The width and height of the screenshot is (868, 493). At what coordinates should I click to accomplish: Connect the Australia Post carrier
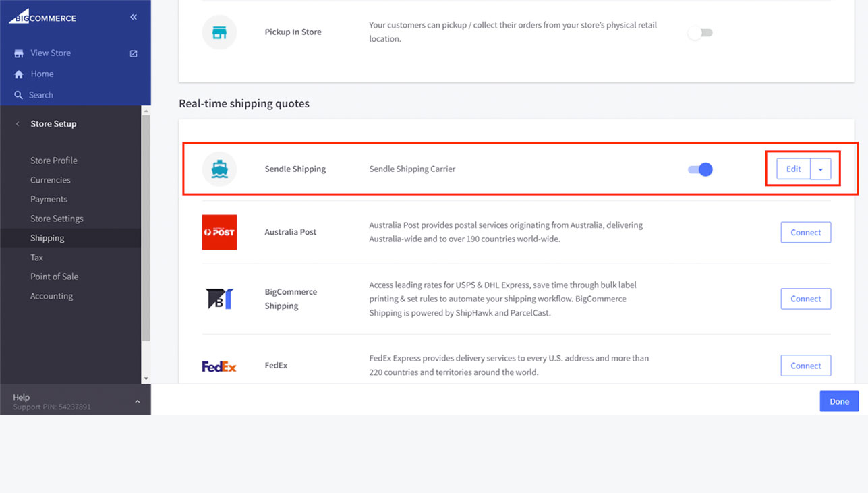tap(805, 233)
